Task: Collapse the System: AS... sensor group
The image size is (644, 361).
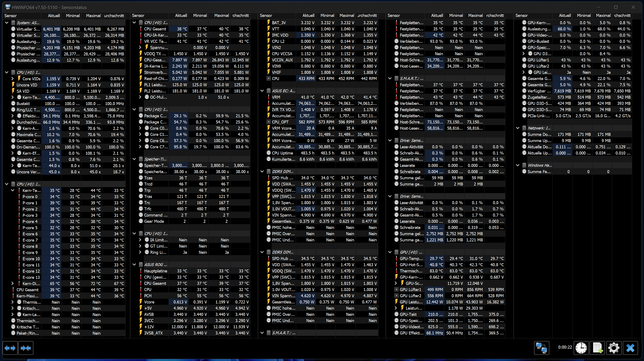Action: pos(6,22)
